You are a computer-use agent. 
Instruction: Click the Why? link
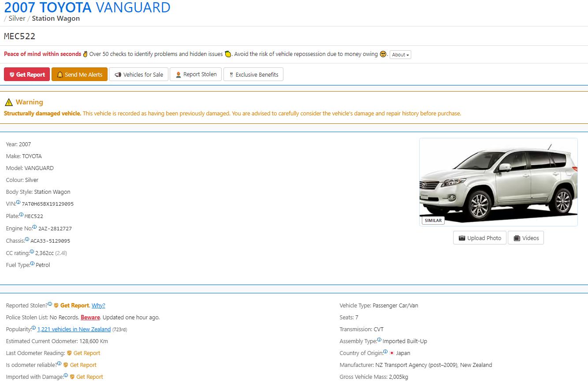(x=98, y=306)
